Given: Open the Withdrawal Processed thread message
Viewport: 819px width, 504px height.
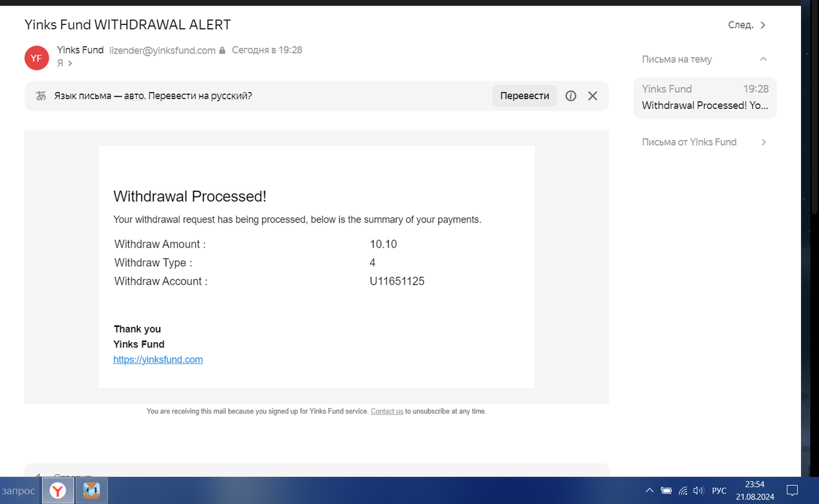Looking at the screenshot, I should [705, 97].
